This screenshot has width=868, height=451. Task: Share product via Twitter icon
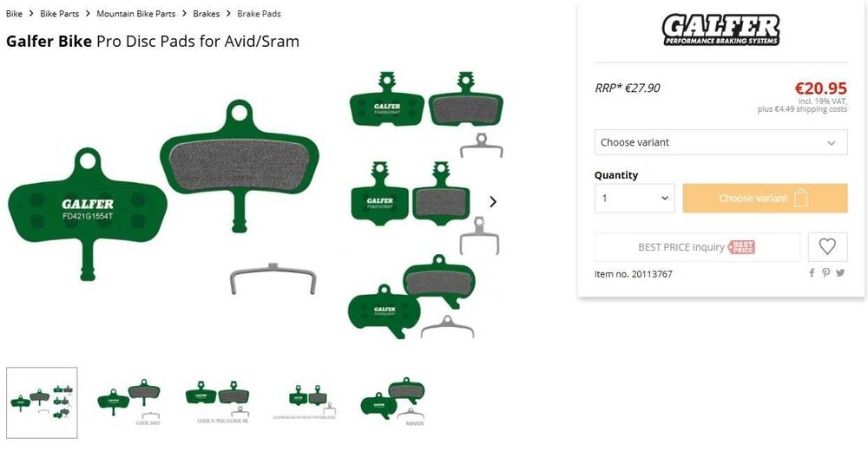840,273
